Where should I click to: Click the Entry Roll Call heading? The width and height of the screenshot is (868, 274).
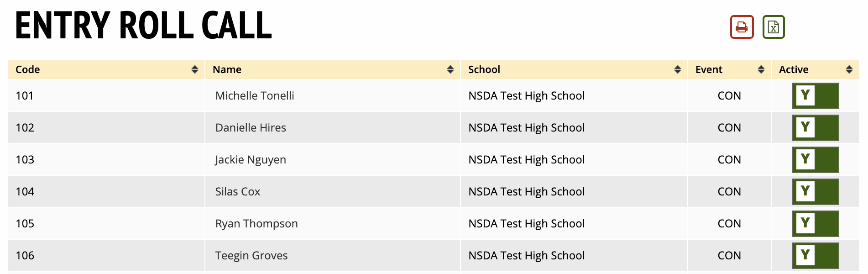[143, 25]
